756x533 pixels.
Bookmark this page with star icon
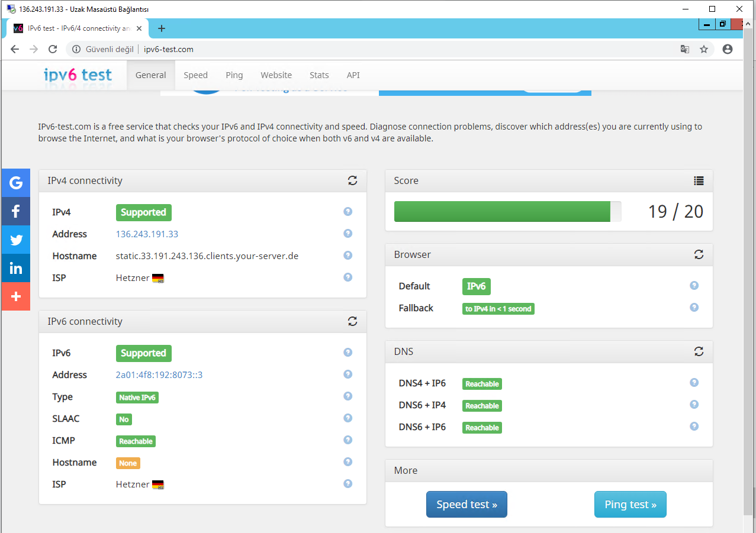coord(704,49)
